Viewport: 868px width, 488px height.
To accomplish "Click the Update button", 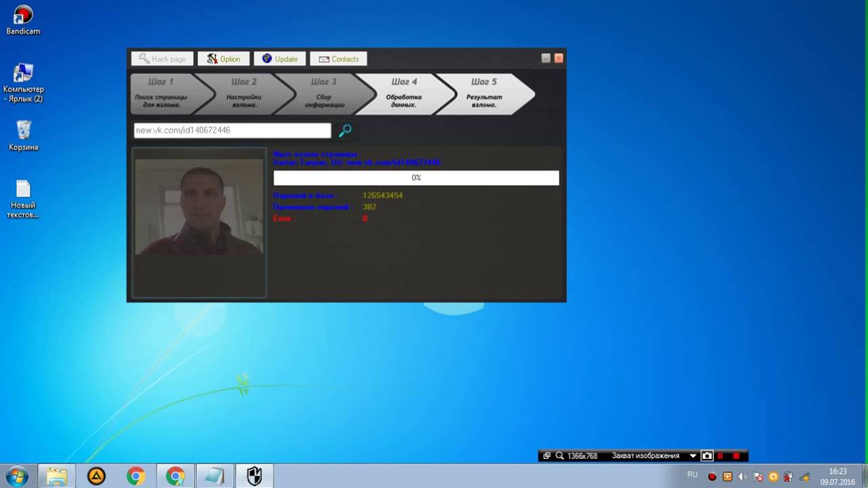I will (280, 59).
